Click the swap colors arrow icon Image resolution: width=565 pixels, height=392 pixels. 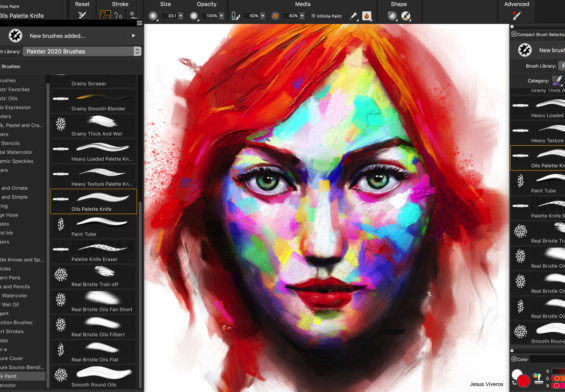[513, 384]
